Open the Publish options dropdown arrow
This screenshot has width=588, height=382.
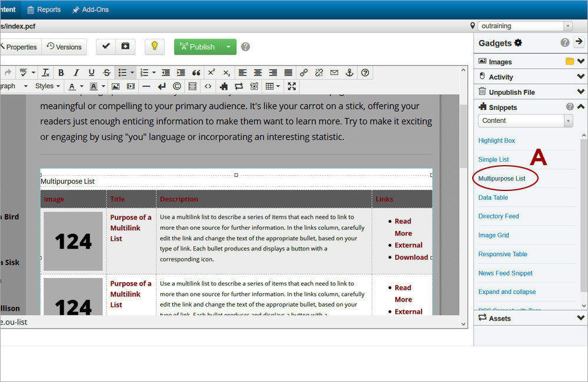(x=228, y=47)
